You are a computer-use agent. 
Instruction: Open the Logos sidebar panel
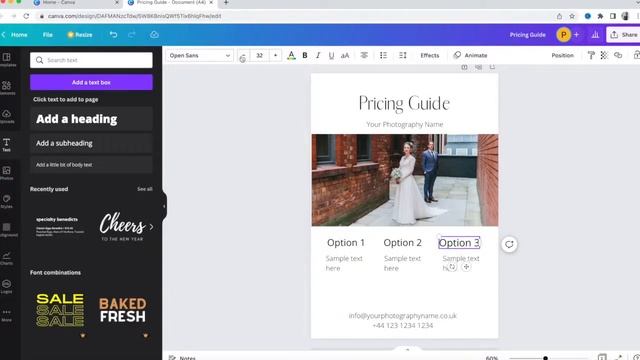[x=7, y=287]
